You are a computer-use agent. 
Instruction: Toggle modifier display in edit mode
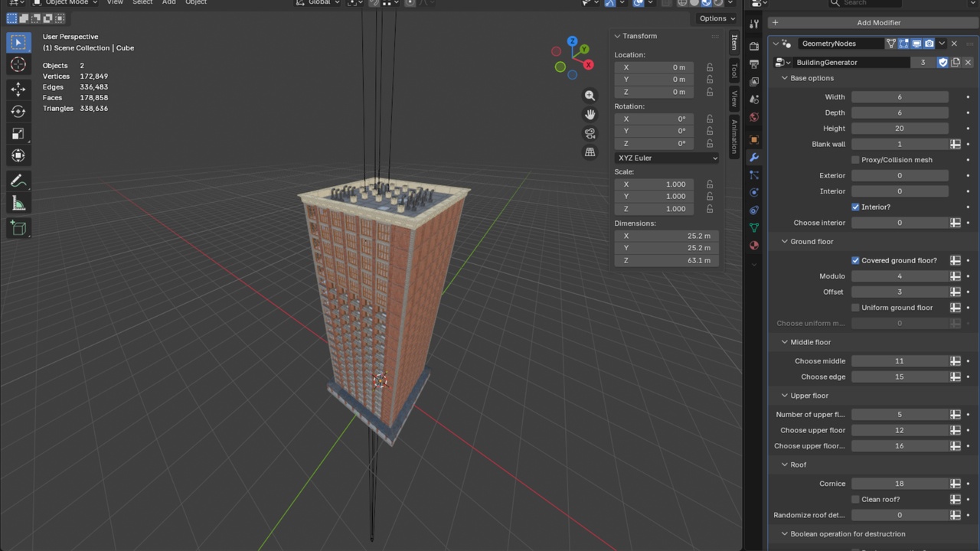click(903, 44)
